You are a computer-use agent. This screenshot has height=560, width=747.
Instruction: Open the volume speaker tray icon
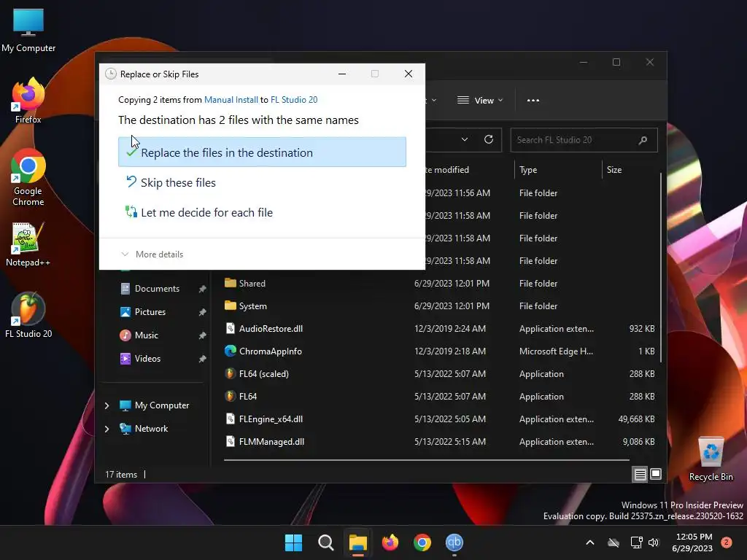654,542
